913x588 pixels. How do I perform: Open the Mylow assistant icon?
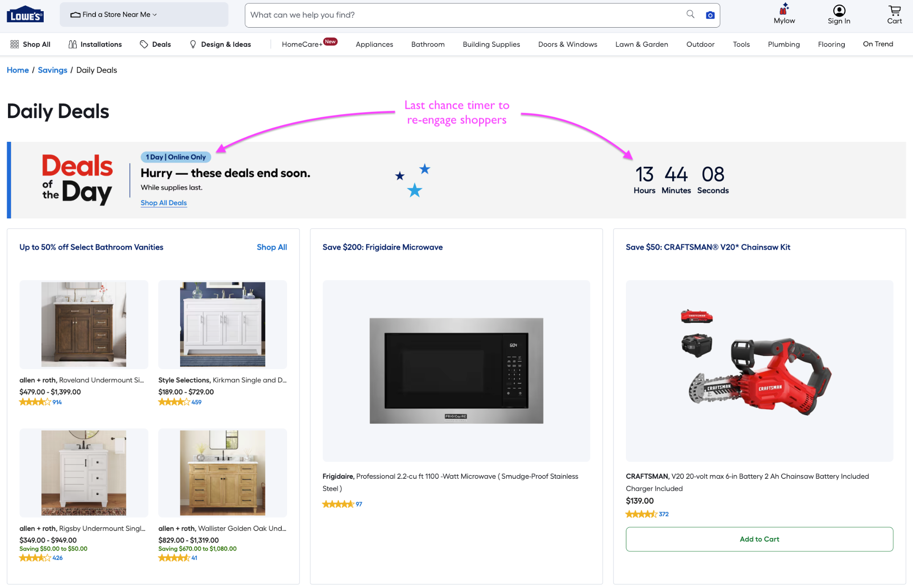[784, 13]
